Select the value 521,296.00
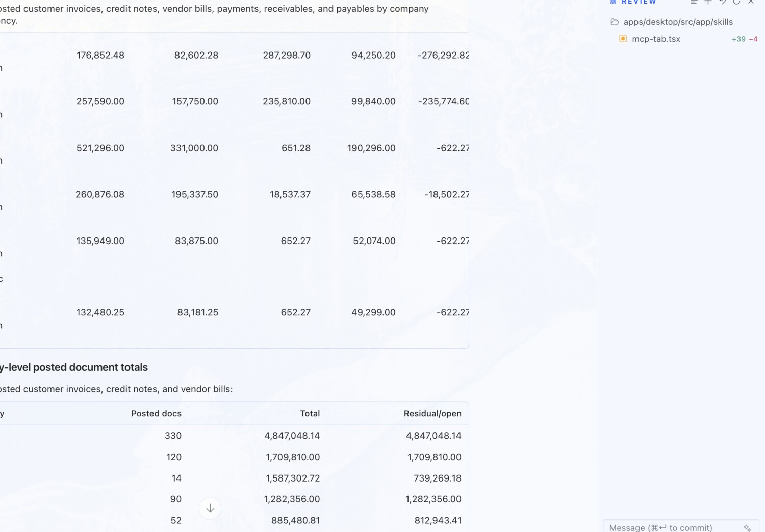 click(x=100, y=148)
